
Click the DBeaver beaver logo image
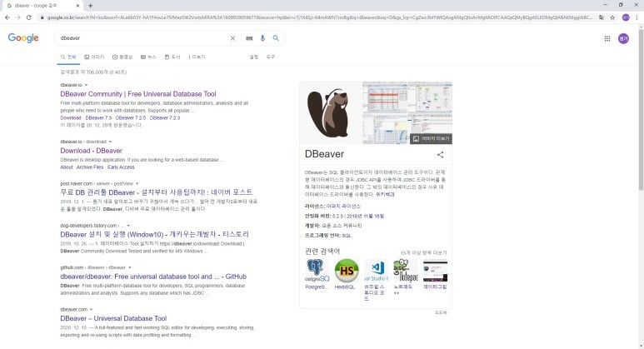pyautogui.click(x=329, y=113)
